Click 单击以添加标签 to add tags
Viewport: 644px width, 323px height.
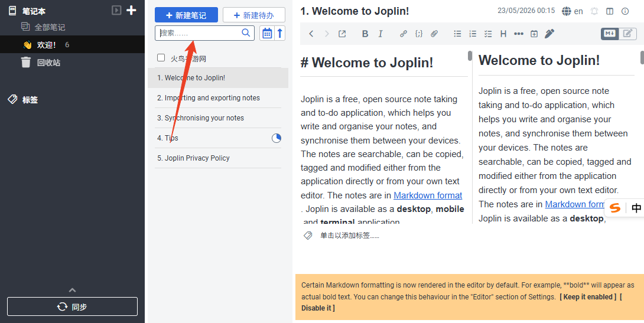pos(350,236)
